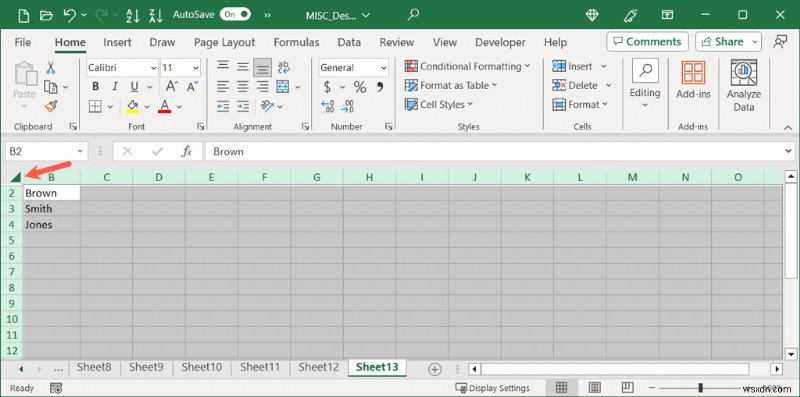Open the File tab
Image resolution: width=800 pixels, height=397 pixels.
(x=22, y=42)
